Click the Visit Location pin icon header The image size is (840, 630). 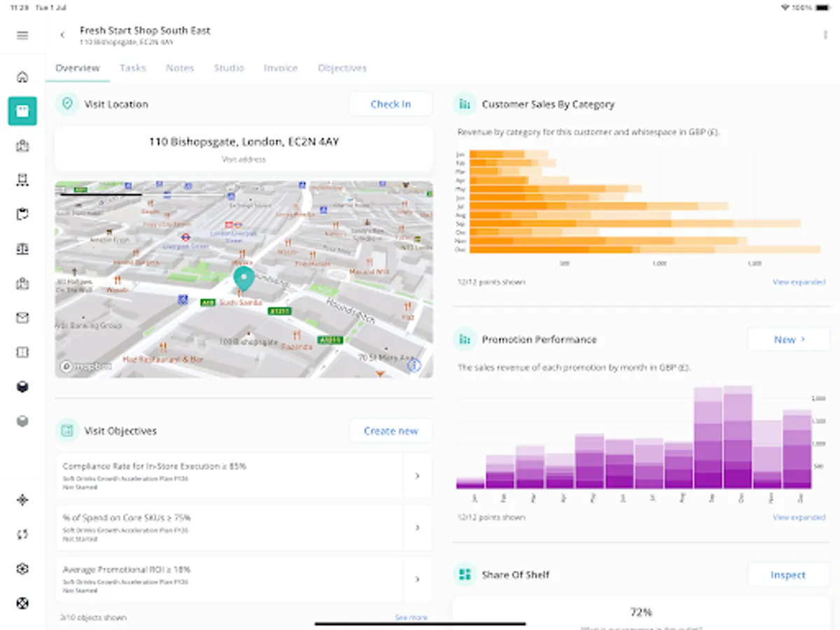coord(66,104)
